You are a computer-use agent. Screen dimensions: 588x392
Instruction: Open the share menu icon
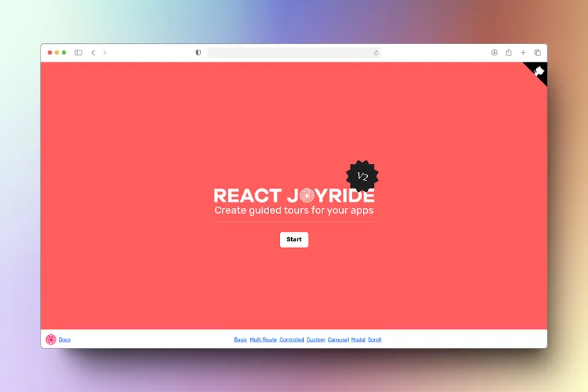508,53
